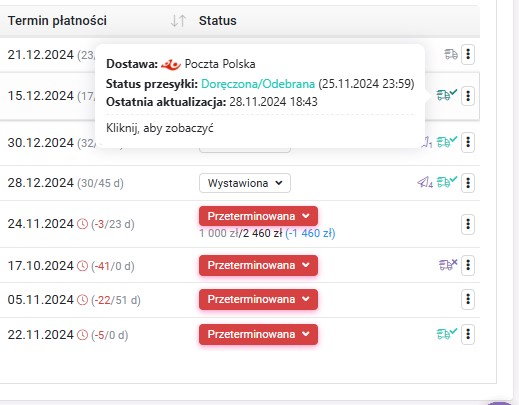Viewport: 519px width, 405px height.
Task: Open kebab menu for 17.10.2024 row
Action: point(468,265)
